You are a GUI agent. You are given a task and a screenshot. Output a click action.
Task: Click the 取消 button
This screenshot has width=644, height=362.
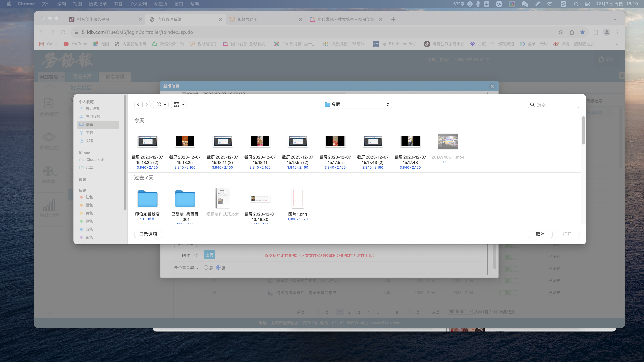[x=540, y=234]
